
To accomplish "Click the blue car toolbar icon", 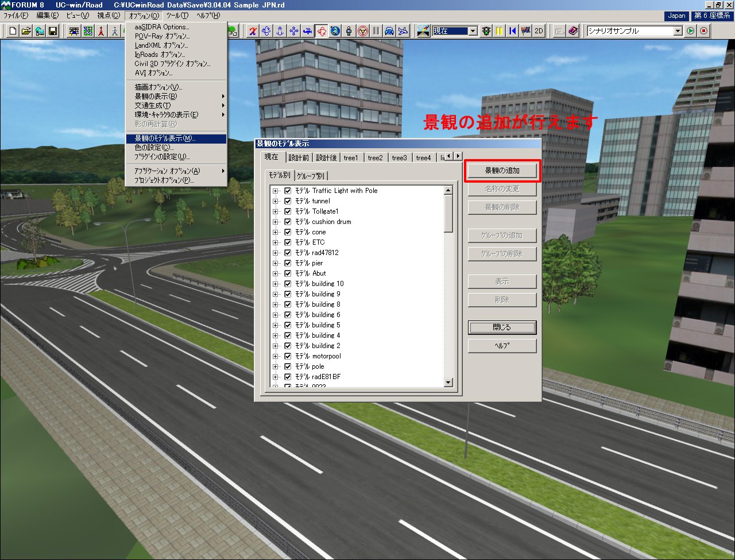I will pyautogui.click(x=389, y=31).
